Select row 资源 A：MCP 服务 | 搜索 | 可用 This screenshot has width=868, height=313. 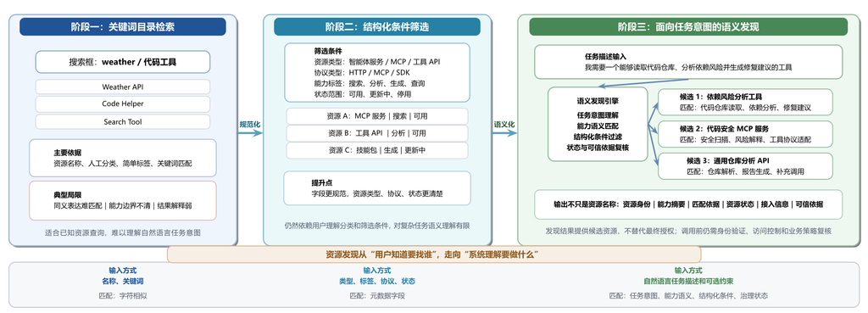pos(377,116)
